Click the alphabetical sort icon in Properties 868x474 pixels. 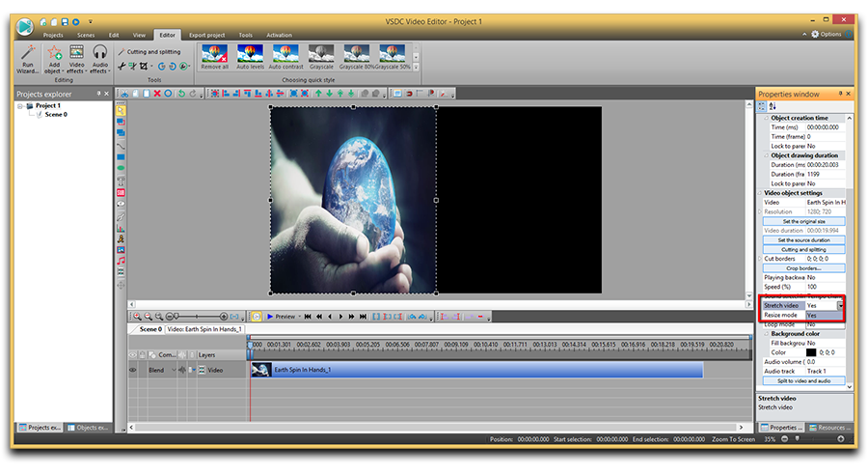[773, 106]
